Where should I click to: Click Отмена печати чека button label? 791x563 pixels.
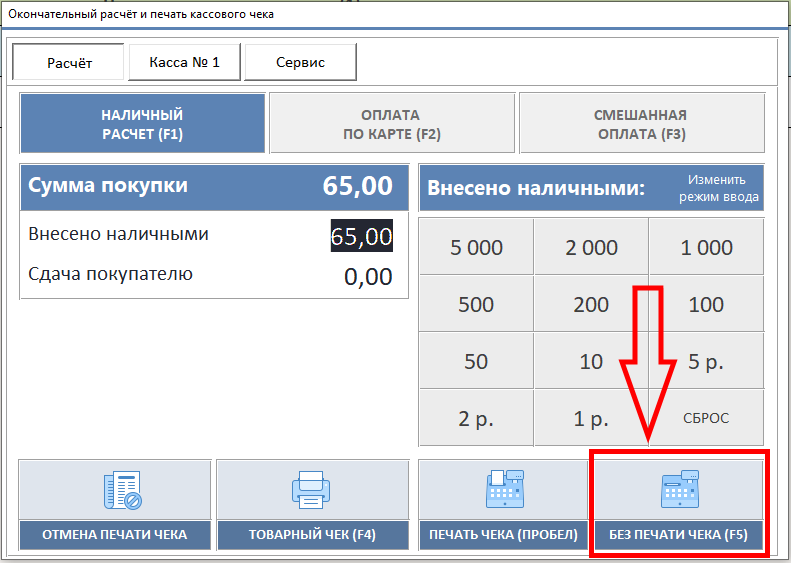(114, 535)
